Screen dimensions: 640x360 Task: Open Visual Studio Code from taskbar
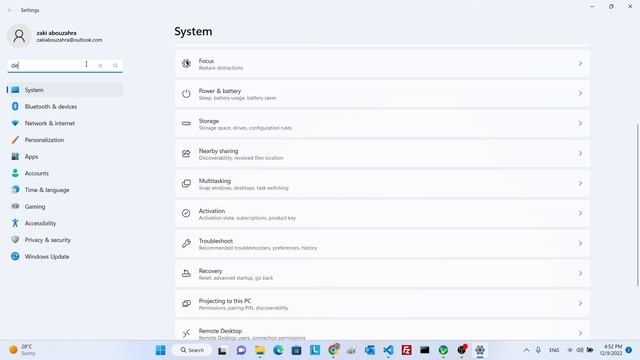pyautogui.click(x=388, y=350)
